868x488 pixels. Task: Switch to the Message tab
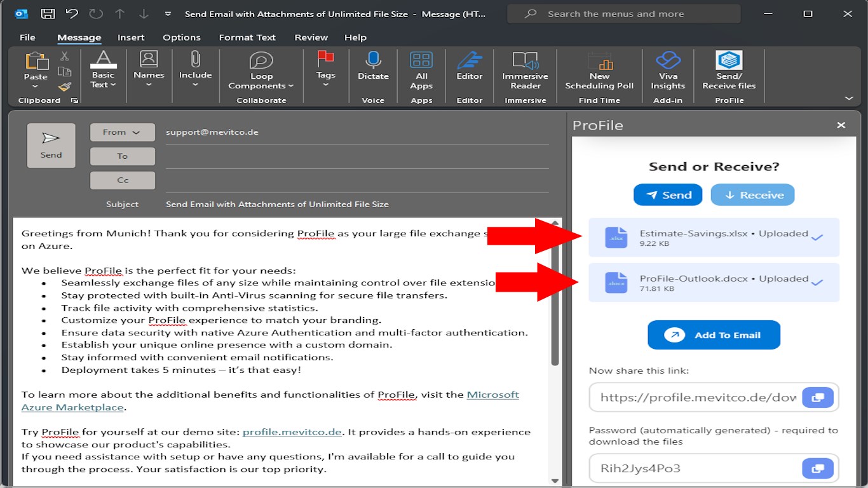79,37
